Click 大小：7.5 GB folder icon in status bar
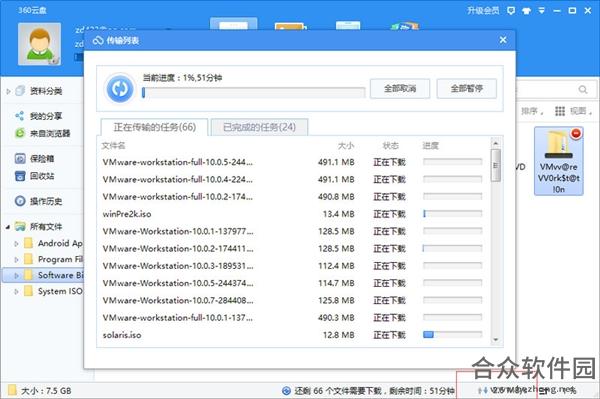Image resolution: width=600 pixels, height=399 pixels. tap(12, 390)
